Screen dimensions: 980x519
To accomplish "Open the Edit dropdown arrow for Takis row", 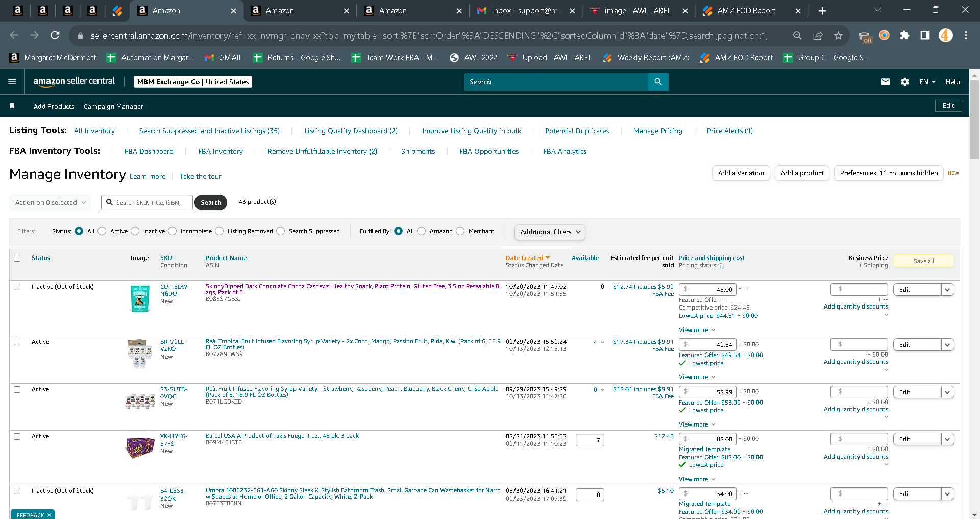I will click(947, 439).
